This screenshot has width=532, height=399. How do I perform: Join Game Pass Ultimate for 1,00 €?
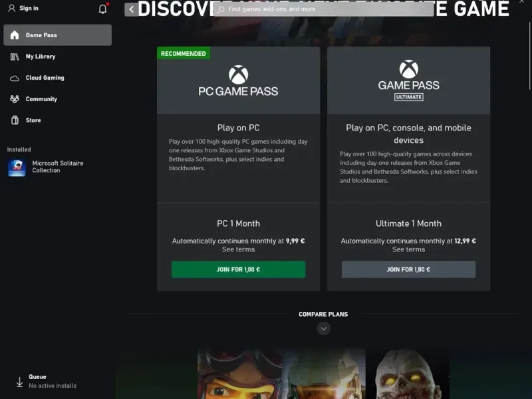(408, 269)
